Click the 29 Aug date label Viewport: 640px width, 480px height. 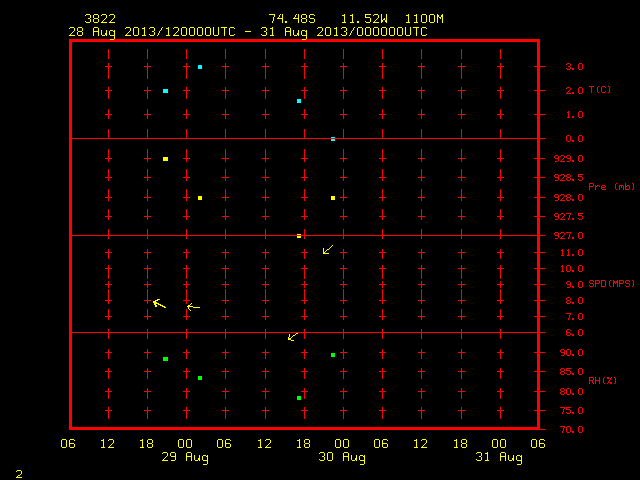coord(185,457)
